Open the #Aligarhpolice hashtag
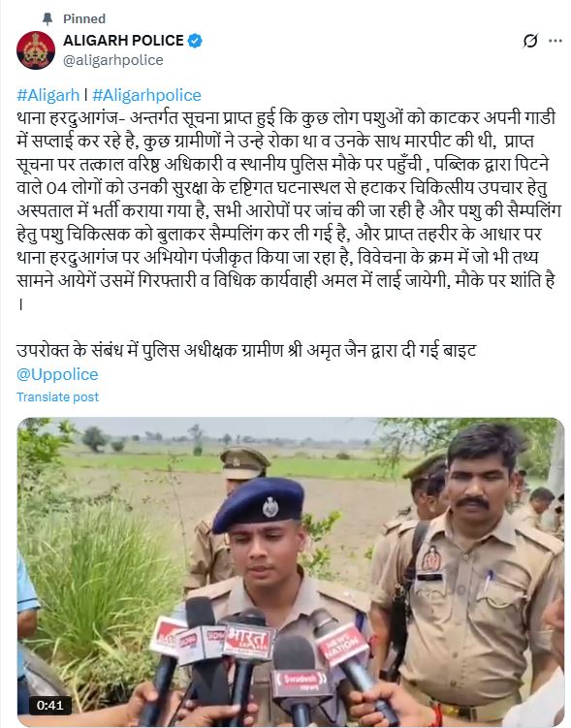571x728 pixels. coord(146,95)
